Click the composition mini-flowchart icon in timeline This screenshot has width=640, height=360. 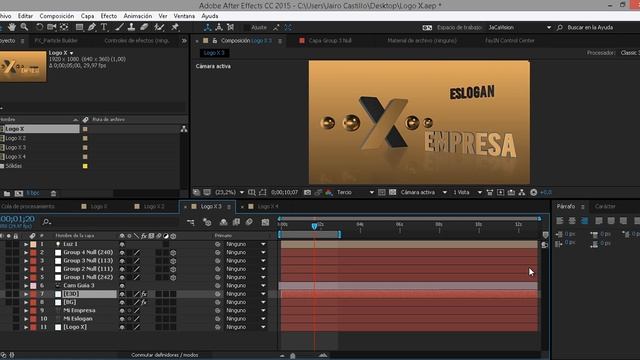[x=191, y=222]
